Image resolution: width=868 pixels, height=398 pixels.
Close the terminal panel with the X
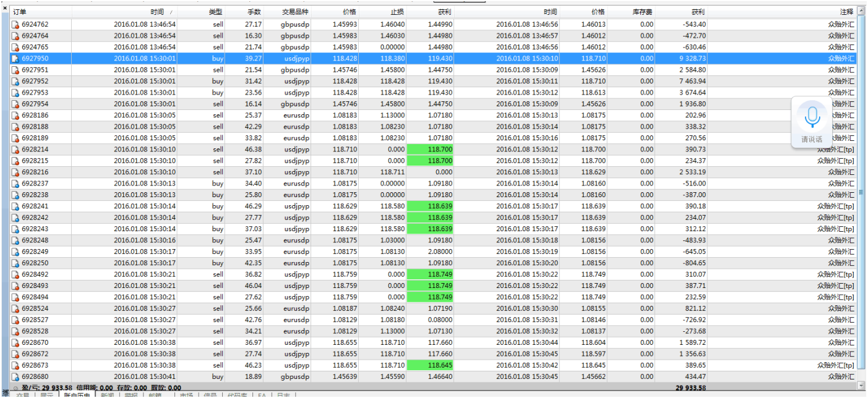[5, 9]
